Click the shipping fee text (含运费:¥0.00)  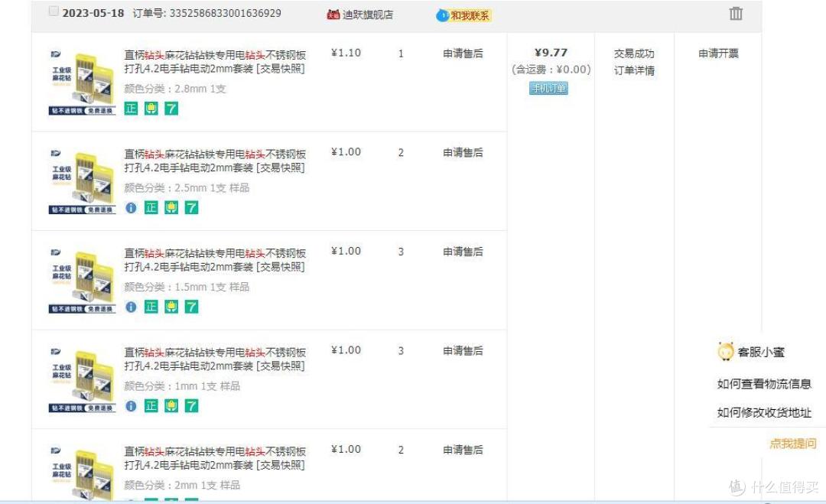tap(551, 70)
